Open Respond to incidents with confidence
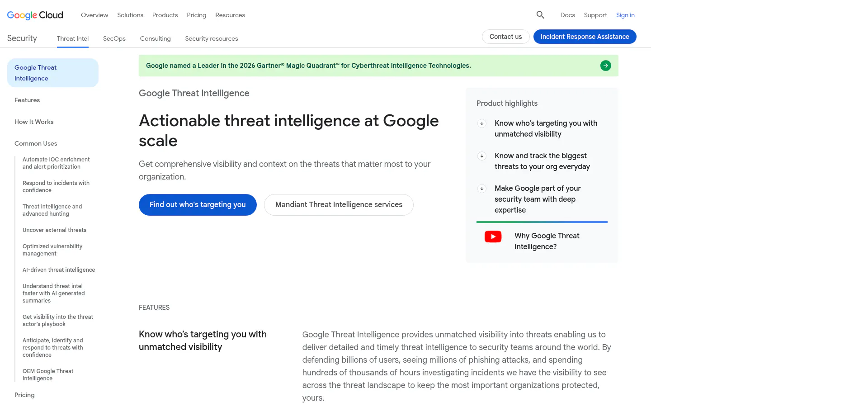The width and height of the screenshot is (868, 407). [x=56, y=187]
